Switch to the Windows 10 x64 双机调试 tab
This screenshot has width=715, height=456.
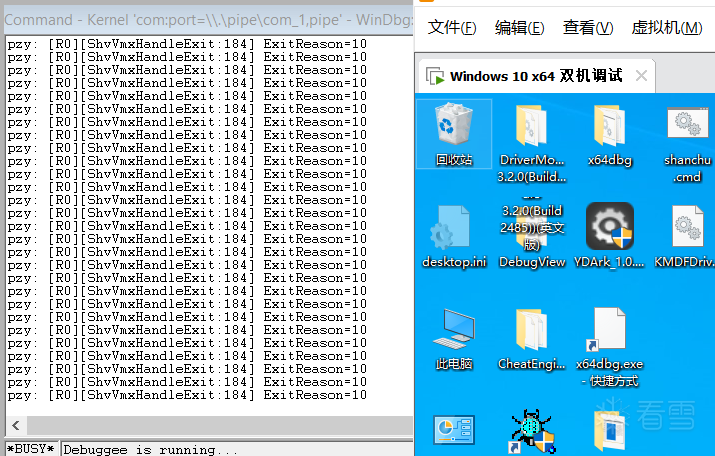click(x=536, y=76)
